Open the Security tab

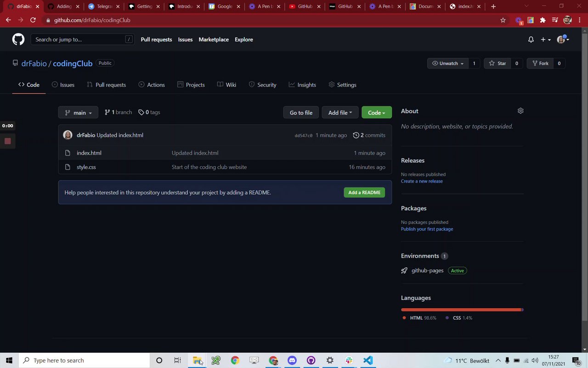pyautogui.click(x=262, y=85)
